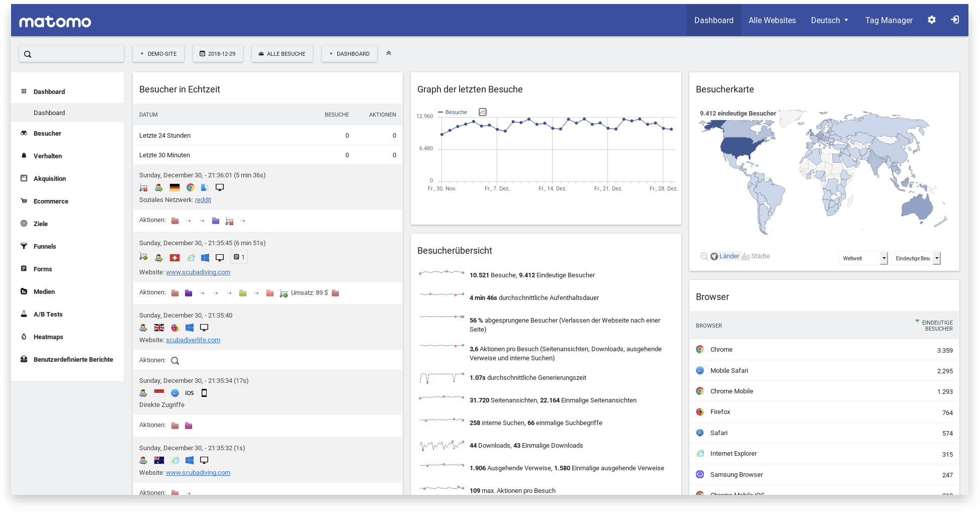Click the Samsung Browser icon in Browser table

tap(700, 474)
